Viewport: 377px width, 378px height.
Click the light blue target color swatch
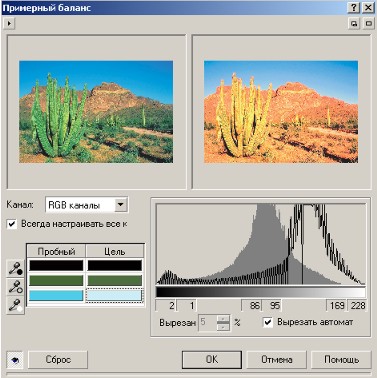point(114,296)
